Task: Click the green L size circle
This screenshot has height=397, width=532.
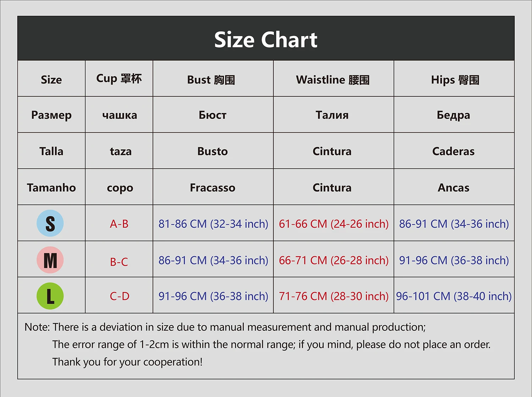Action: 50,296
